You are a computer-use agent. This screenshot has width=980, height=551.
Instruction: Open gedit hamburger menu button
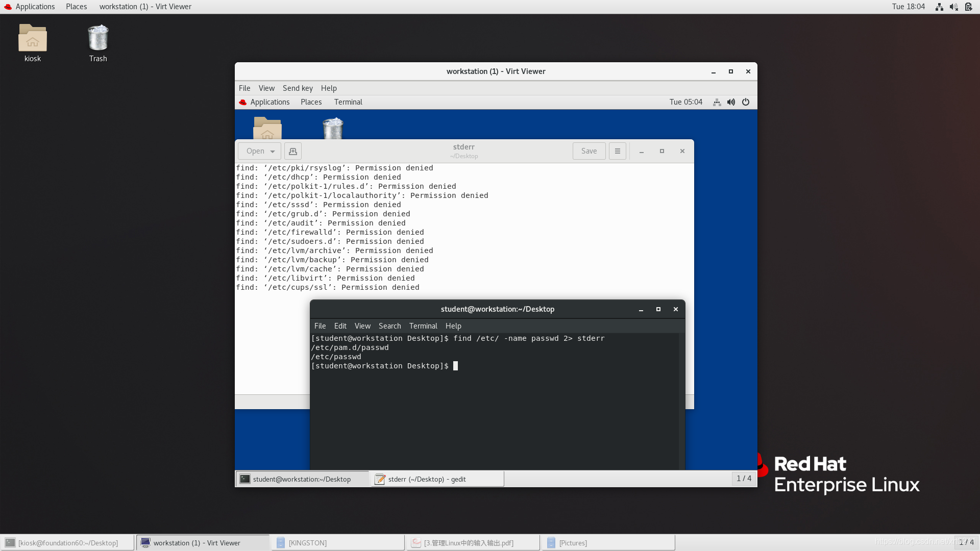617,151
